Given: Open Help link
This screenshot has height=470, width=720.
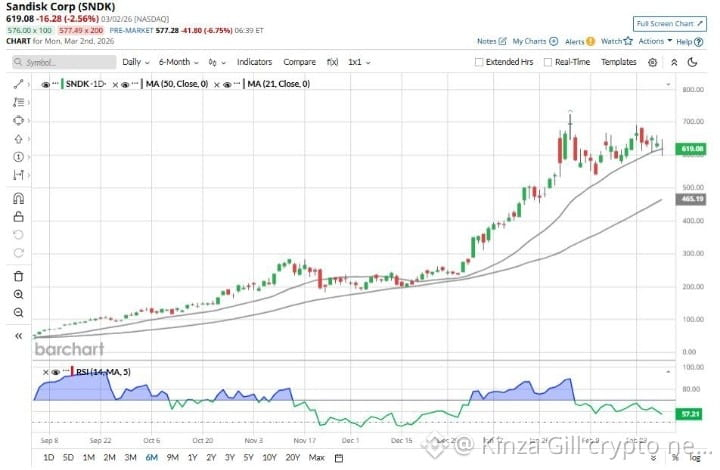Looking at the screenshot, I should point(689,42).
